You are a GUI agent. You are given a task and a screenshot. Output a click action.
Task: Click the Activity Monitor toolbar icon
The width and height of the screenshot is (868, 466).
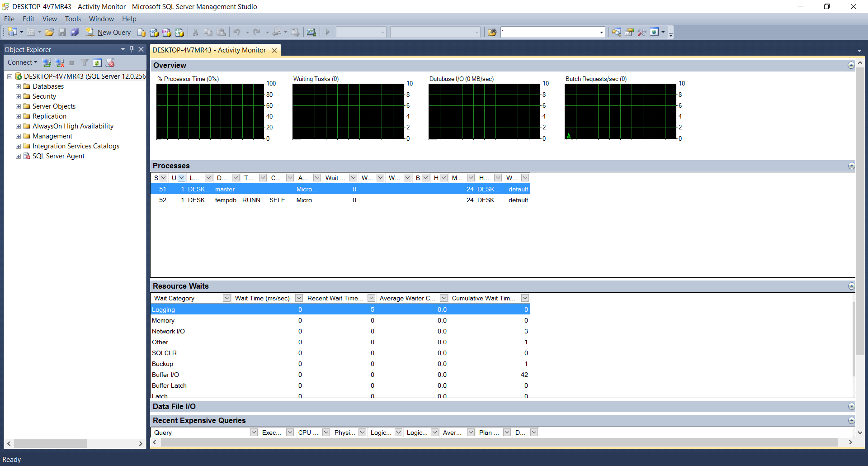pos(311,32)
